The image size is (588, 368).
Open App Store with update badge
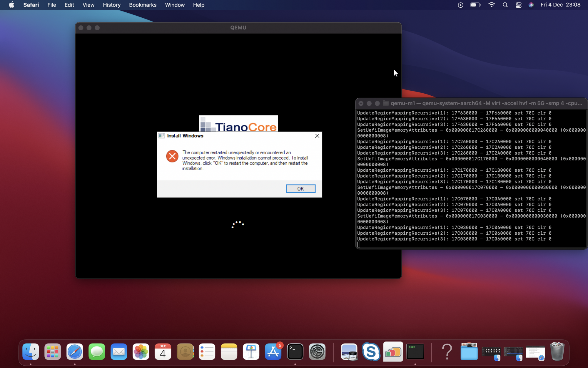[x=273, y=352]
